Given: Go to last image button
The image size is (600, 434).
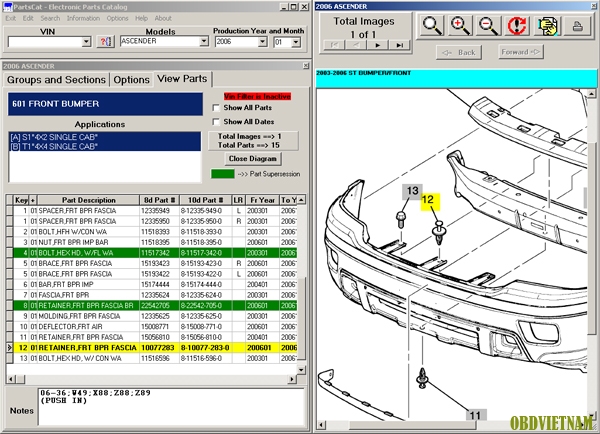Looking at the screenshot, I should pyautogui.click(x=399, y=45).
